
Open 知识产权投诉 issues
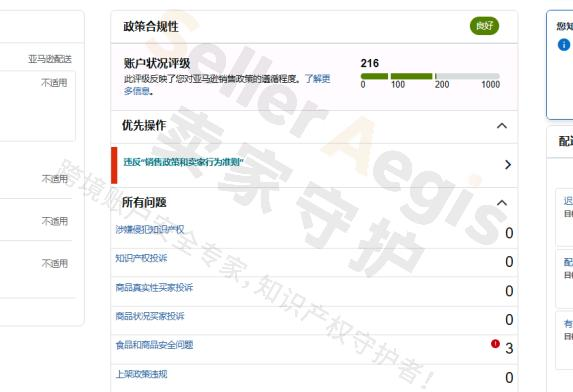[141, 258]
